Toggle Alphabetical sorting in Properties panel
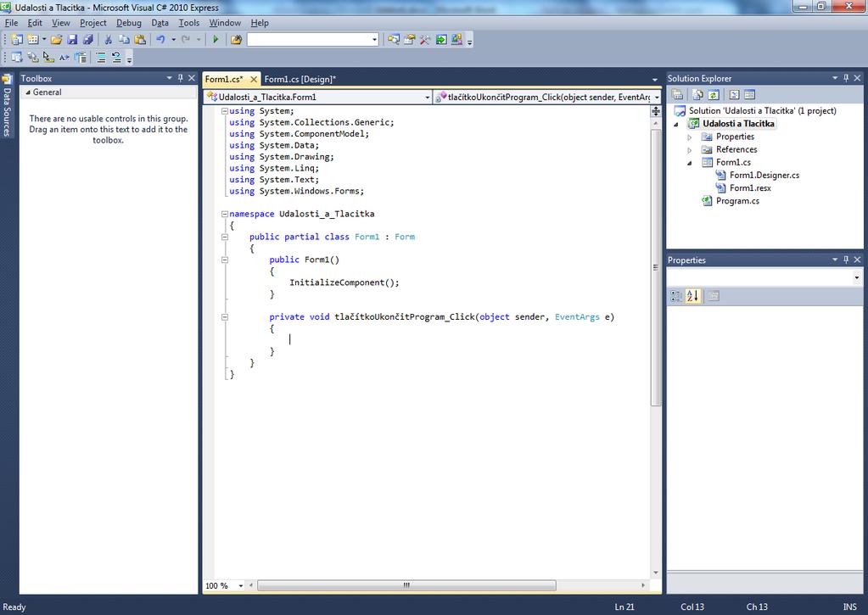The image size is (868, 615). [692, 296]
